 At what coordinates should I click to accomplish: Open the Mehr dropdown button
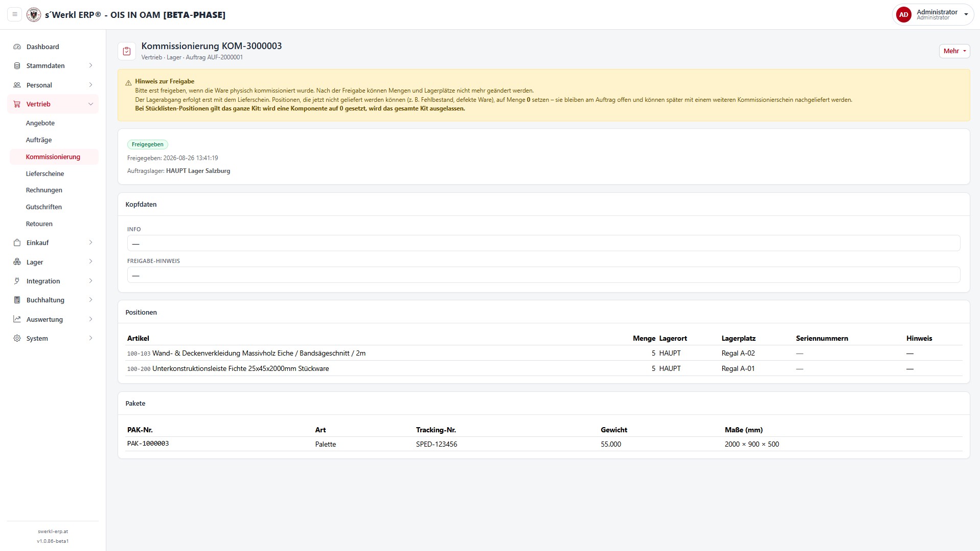coord(954,51)
